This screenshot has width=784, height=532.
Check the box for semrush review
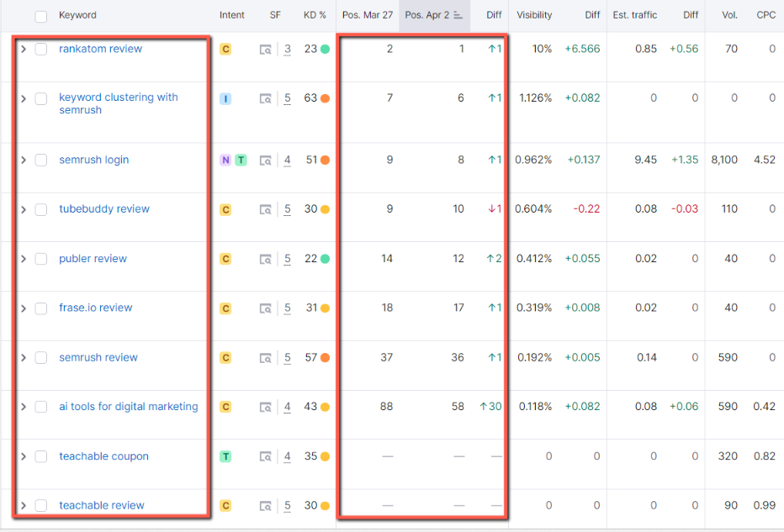(x=41, y=358)
